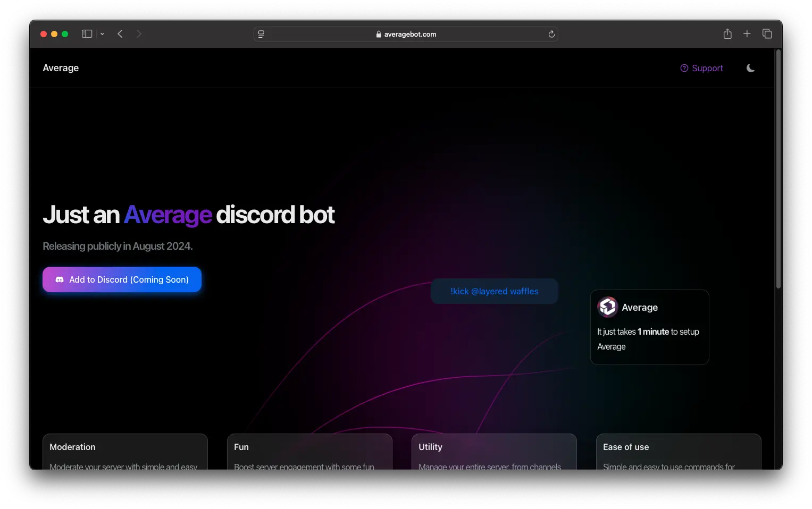Image resolution: width=812 pixels, height=509 pixels.
Task: Go back with the back arrow
Action: point(120,34)
